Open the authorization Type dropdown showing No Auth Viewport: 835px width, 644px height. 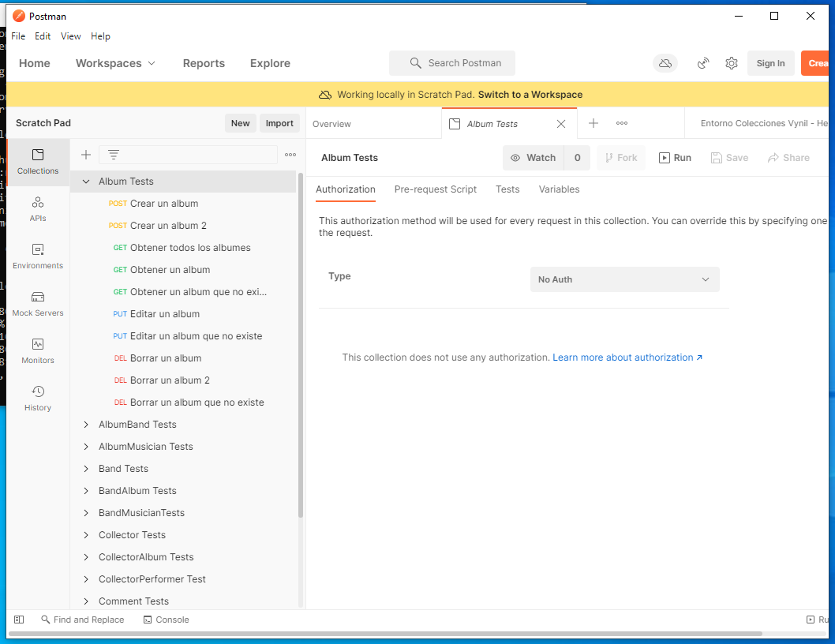624,279
